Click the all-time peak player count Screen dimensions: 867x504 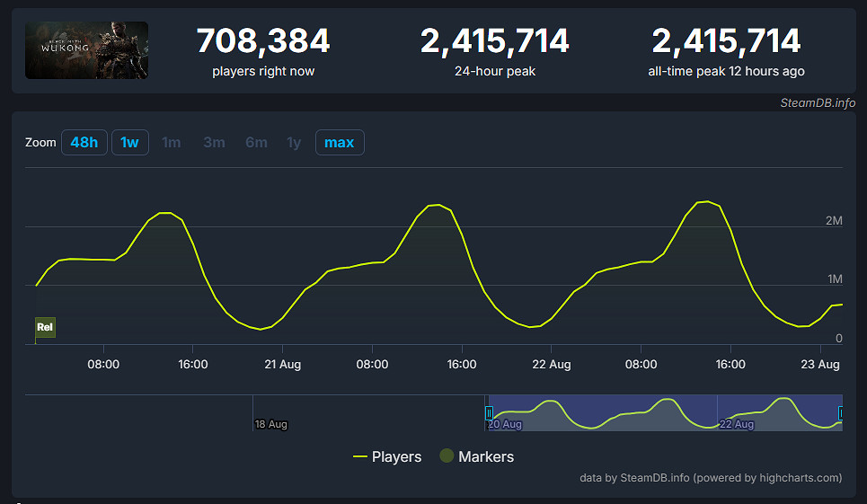click(x=726, y=41)
